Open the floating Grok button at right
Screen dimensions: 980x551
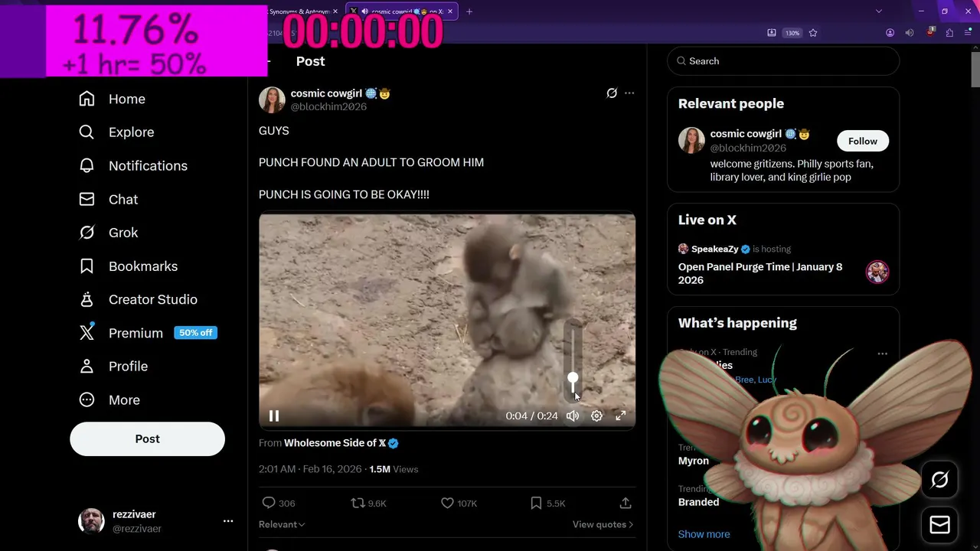(x=939, y=480)
